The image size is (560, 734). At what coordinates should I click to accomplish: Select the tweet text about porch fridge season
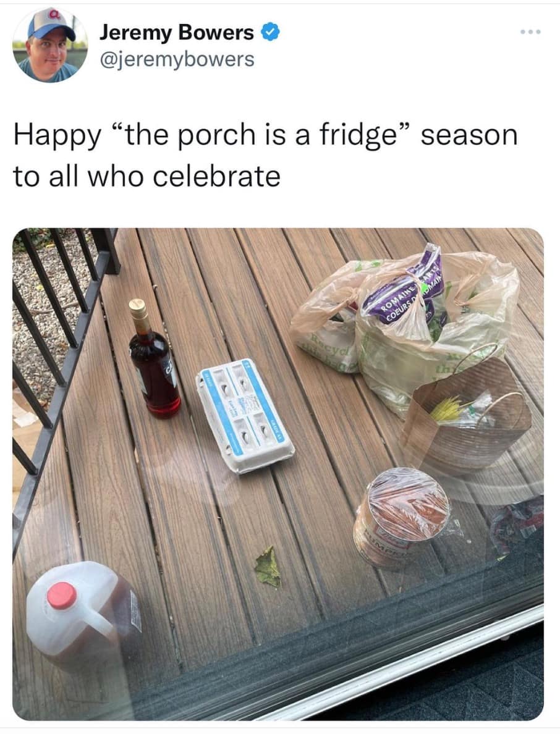[x=266, y=156]
